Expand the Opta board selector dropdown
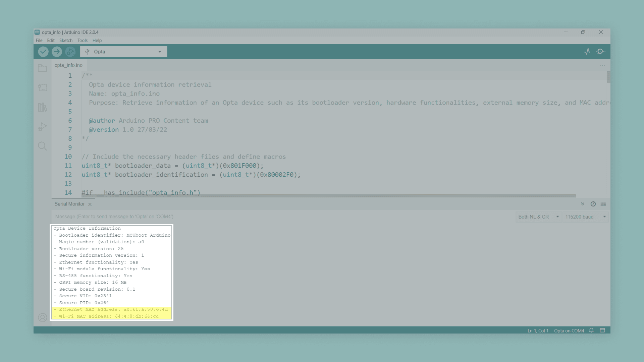This screenshot has height=362, width=644. click(x=124, y=52)
